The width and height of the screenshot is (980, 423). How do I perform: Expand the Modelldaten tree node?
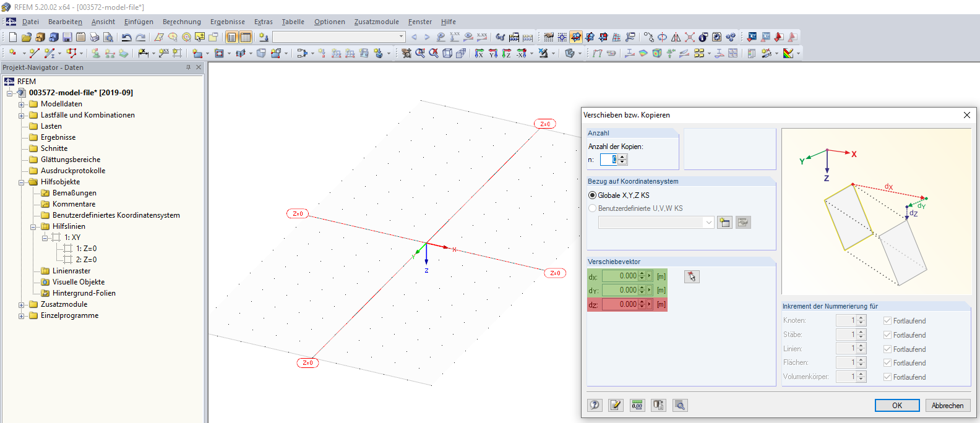tap(21, 104)
